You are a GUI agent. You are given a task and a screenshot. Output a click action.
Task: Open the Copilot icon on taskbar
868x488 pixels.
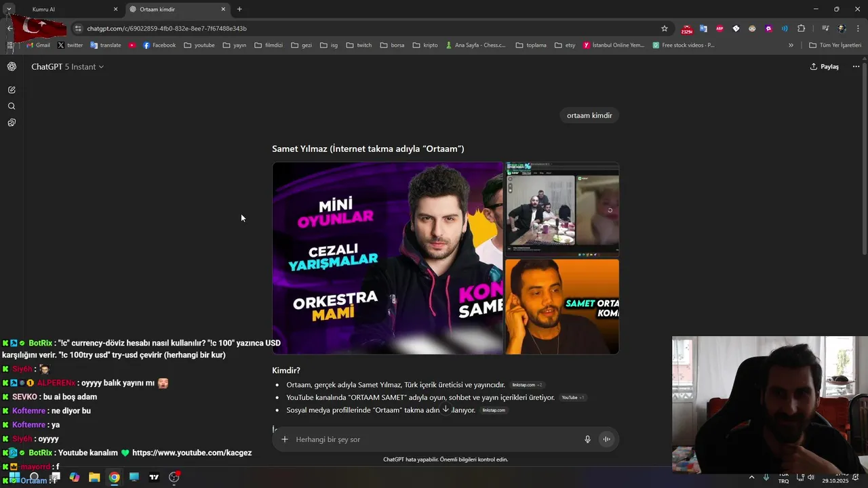click(75, 477)
